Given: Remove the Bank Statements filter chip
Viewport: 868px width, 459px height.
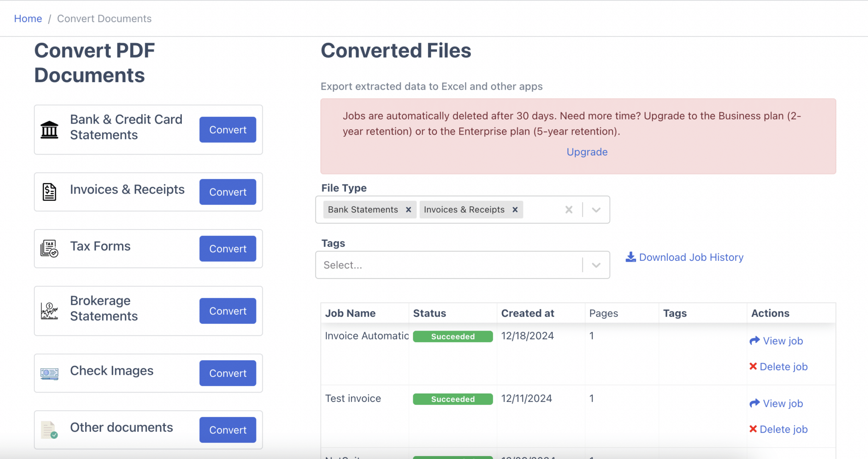Looking at the screenshot, I should click(x=408, y=209).
